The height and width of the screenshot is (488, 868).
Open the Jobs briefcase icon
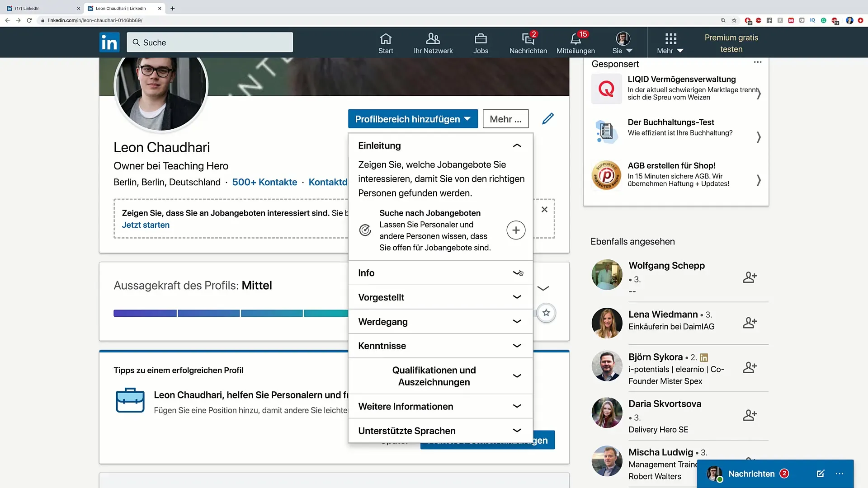[x=481, y=43]
